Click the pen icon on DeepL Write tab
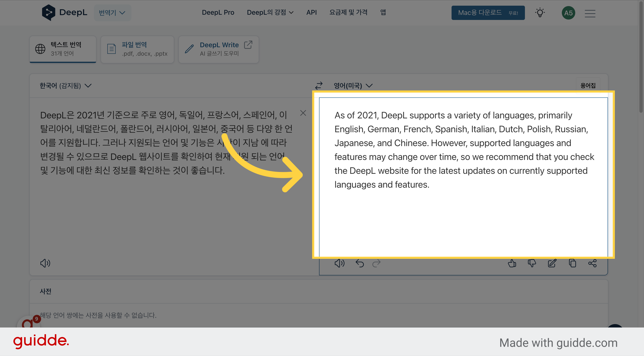The width and height of the screenshot is (644, 356). pos(189,49)
